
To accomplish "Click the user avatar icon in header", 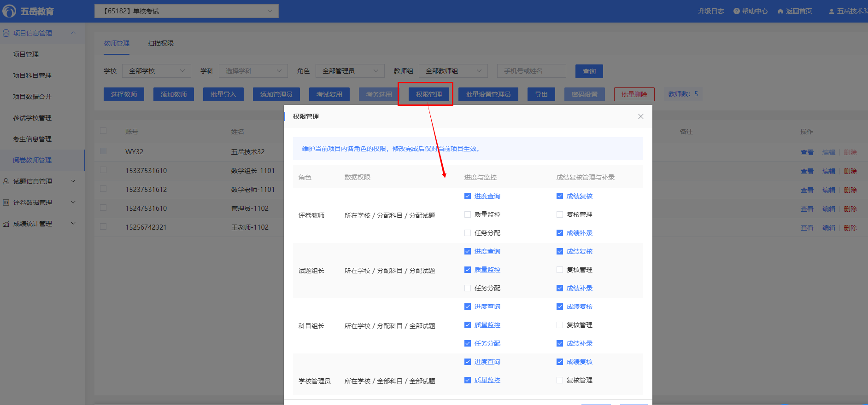I will point(831,12).
